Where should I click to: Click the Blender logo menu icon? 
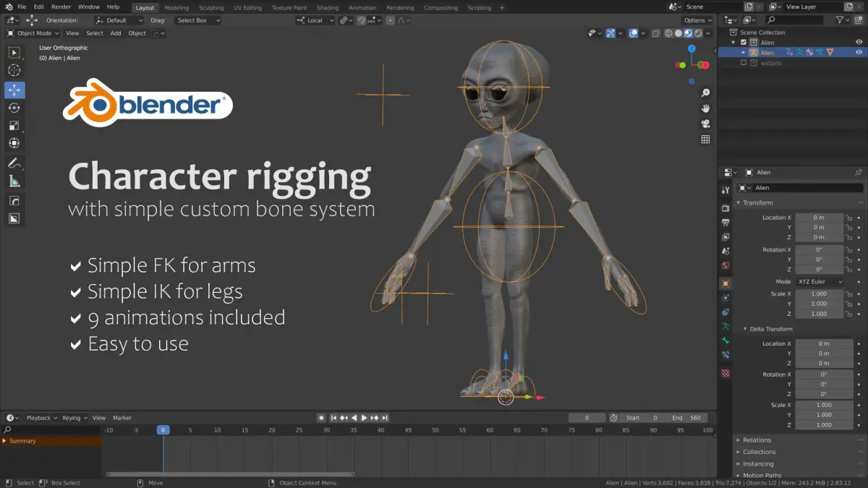click(7, 7)
